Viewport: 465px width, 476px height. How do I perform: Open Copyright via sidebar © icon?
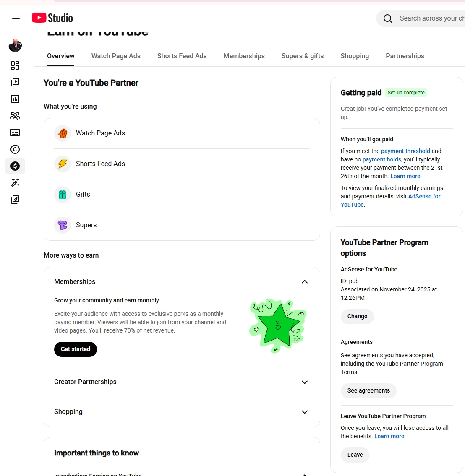click(15, 149)
